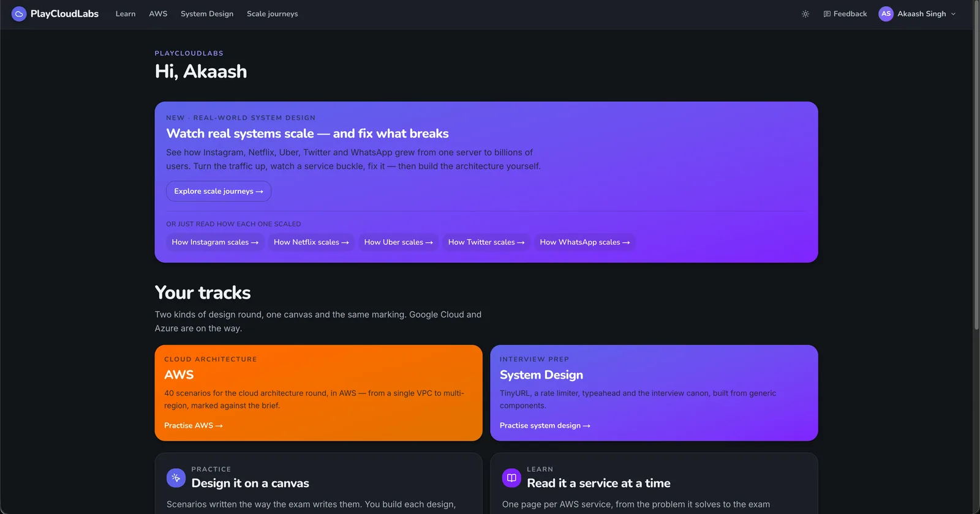980x514 pixels.
Task: Open the AWS cloud architecture card title
Action: pos(179,374)
